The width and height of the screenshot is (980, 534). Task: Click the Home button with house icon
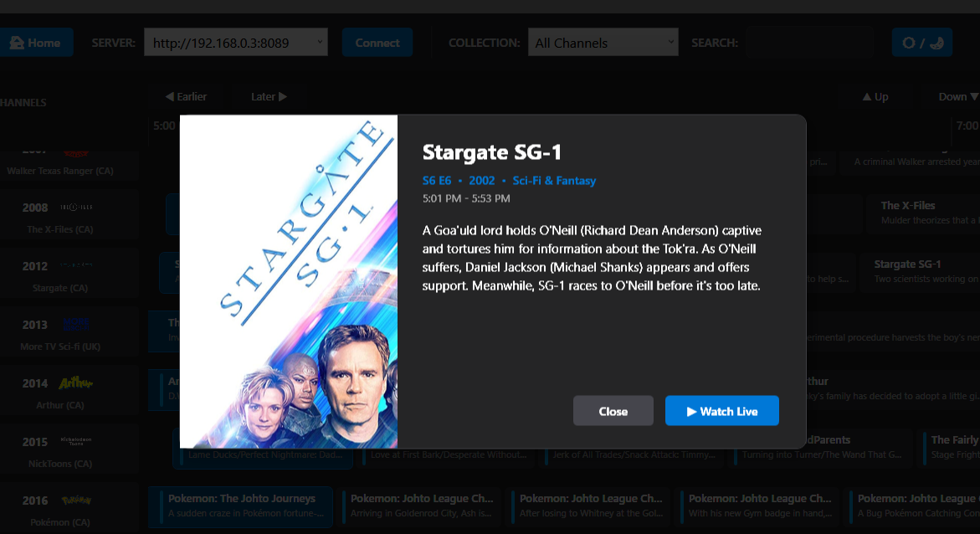tap(36, 43)
